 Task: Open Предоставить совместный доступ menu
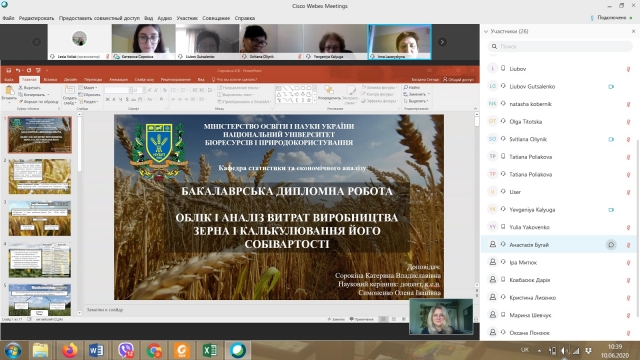[x=99, y=18]
